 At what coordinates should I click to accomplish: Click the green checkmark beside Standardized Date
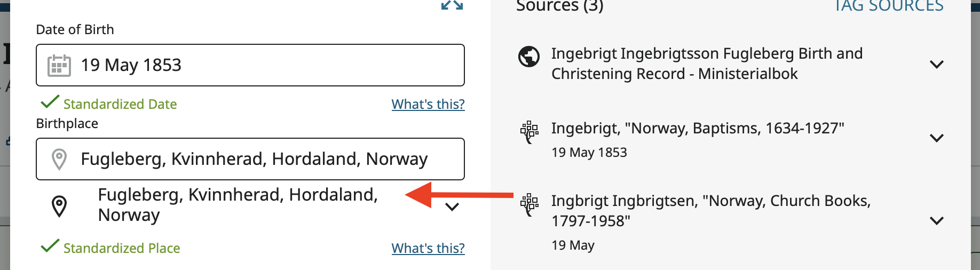[50, 101]
